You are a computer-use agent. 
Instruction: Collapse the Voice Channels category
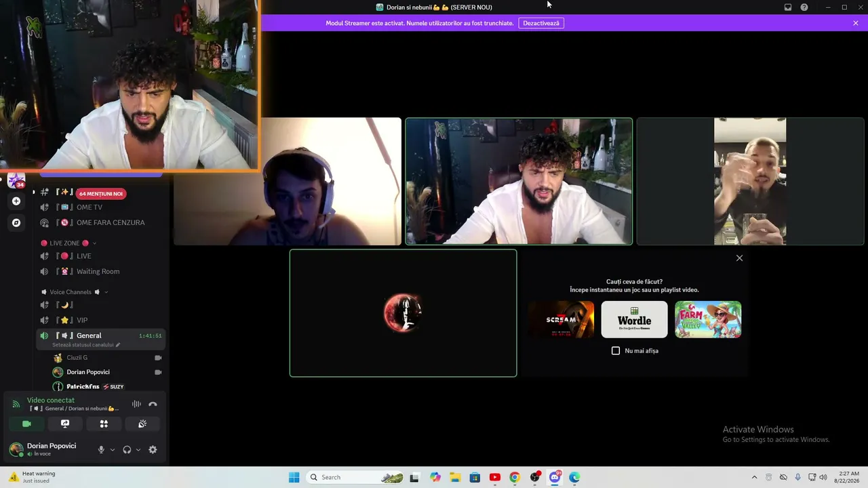(x=75, y=292)
